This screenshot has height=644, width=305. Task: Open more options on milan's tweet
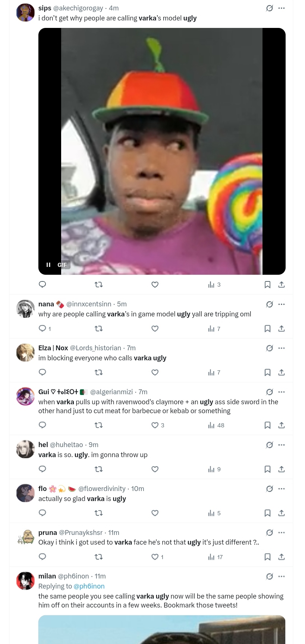282,576
